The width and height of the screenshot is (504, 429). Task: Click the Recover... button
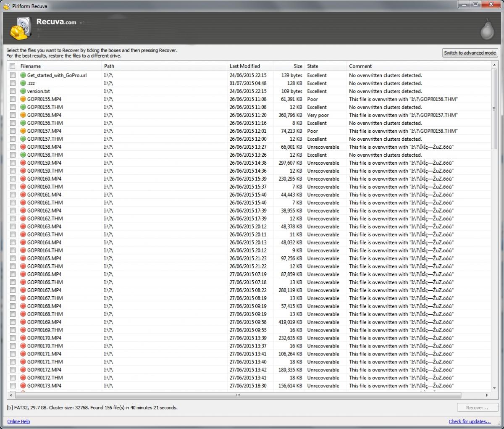pos(477,408)
